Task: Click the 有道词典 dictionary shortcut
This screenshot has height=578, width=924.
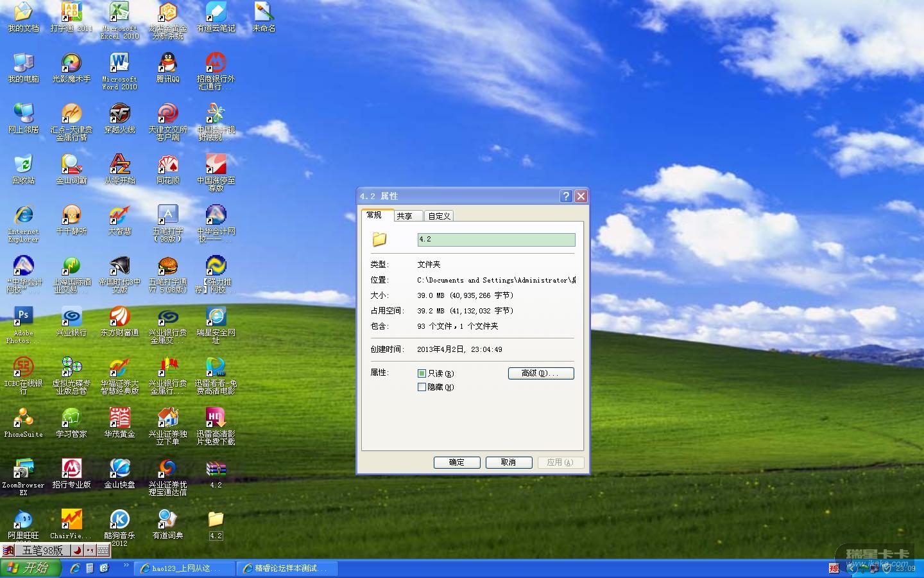Action: (x=167, y=520)
